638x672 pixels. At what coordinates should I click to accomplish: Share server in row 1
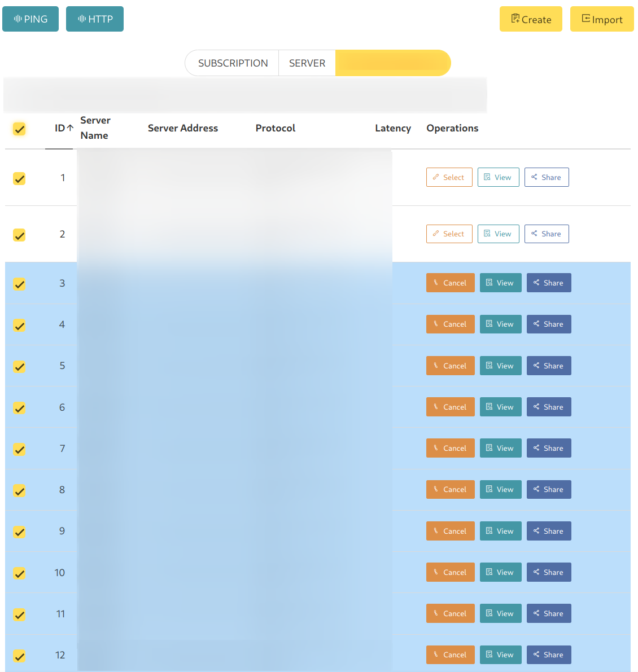pos(547,177)
